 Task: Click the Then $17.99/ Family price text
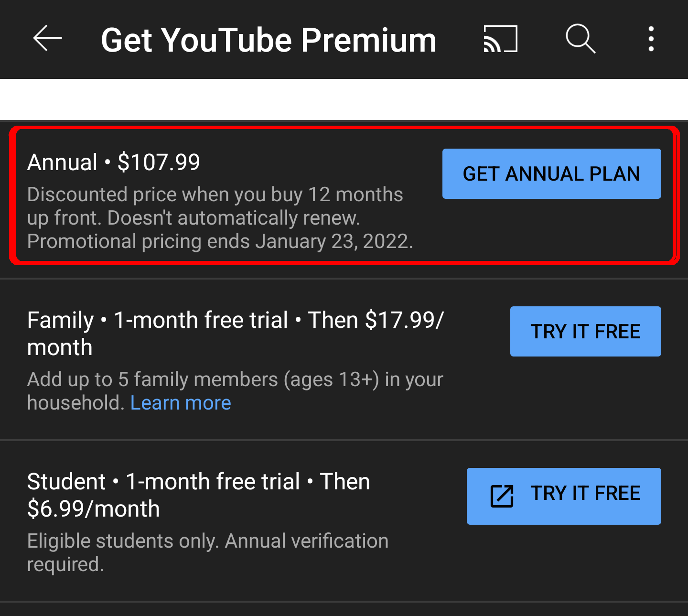pyautogui.click(x=376, y=320)
